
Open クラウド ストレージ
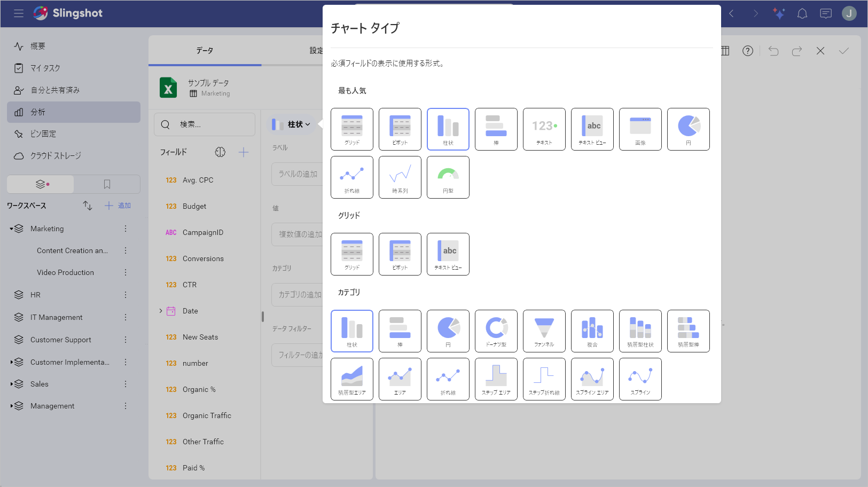coord(74,156)
